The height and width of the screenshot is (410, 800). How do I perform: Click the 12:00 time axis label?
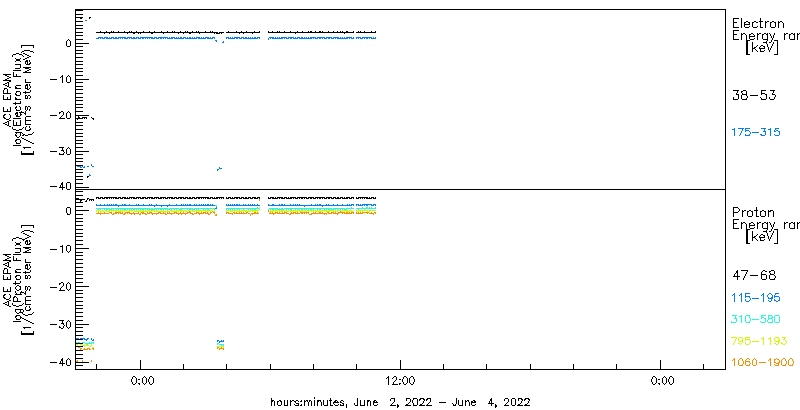pos(401,380)
